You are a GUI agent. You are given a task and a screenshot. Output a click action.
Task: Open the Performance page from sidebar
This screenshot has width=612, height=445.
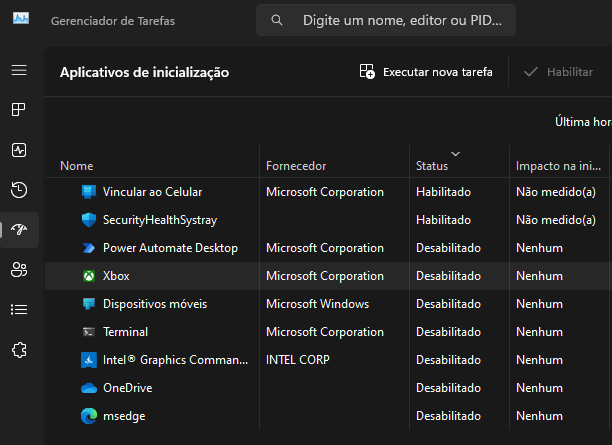(19, 150)
